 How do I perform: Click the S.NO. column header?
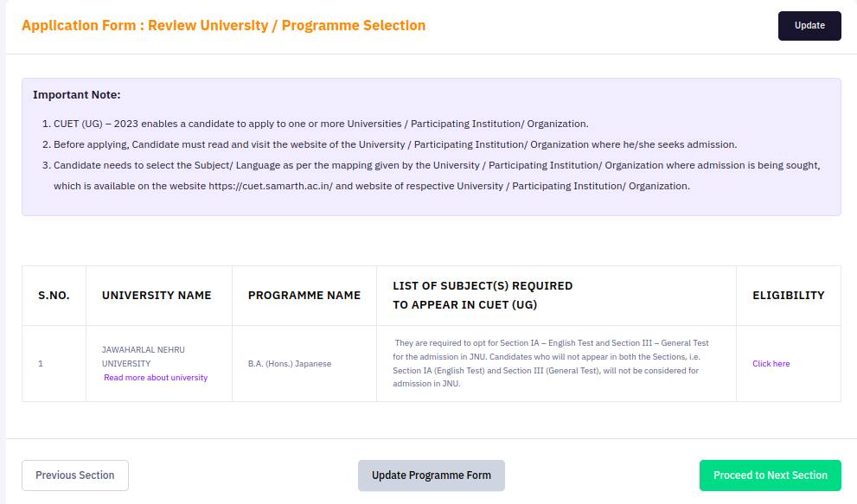coord(54,295)
